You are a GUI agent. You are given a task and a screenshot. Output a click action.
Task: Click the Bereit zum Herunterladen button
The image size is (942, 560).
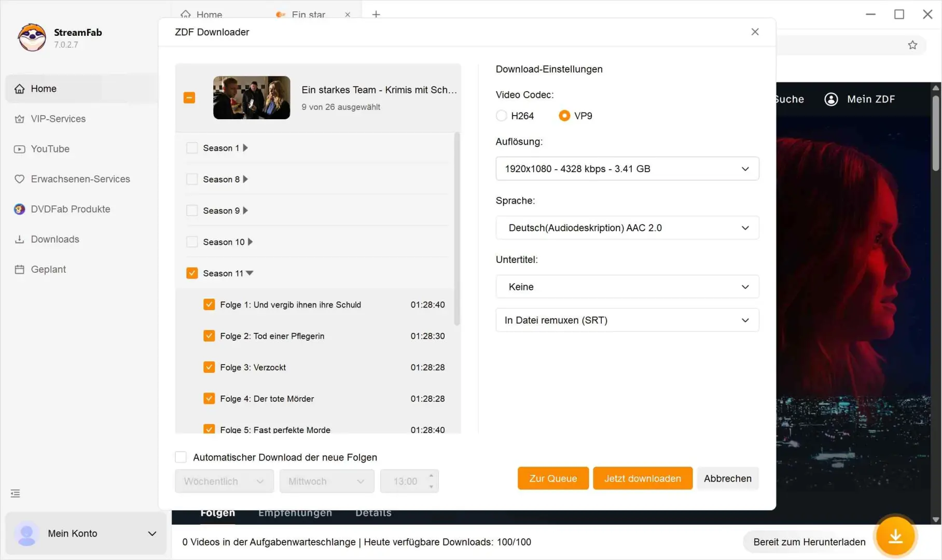click(x=809, y=542)
